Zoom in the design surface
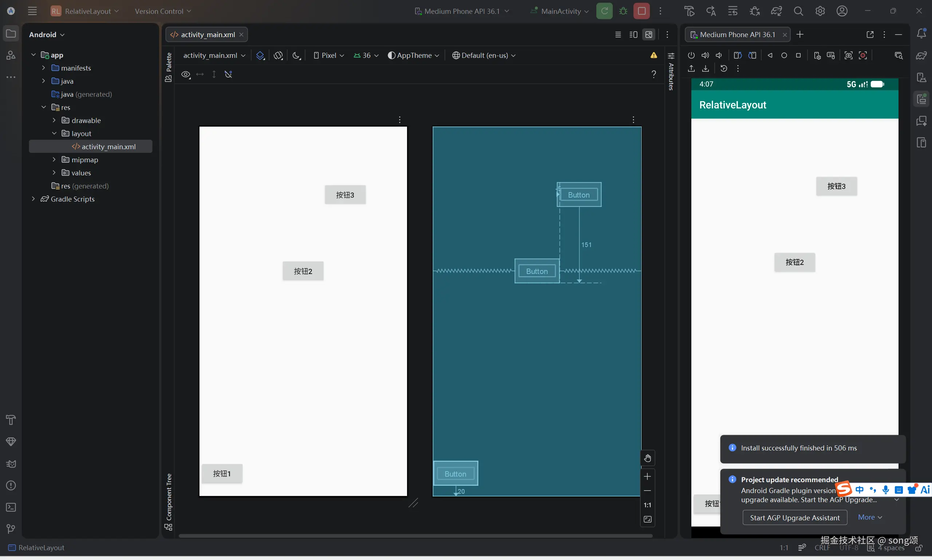932x560 pixels. [647, 477]
